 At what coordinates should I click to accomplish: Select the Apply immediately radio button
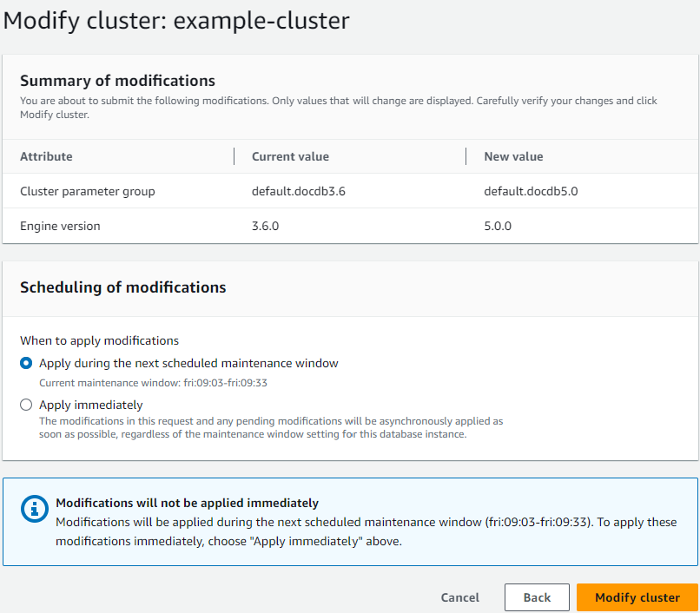(26, 405)
